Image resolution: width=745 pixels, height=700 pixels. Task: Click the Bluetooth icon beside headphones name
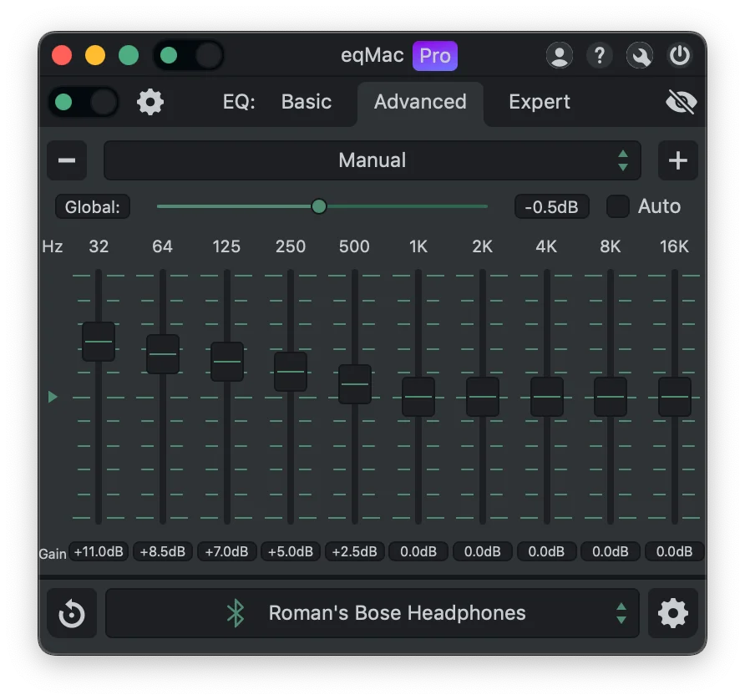click(236, 613)
